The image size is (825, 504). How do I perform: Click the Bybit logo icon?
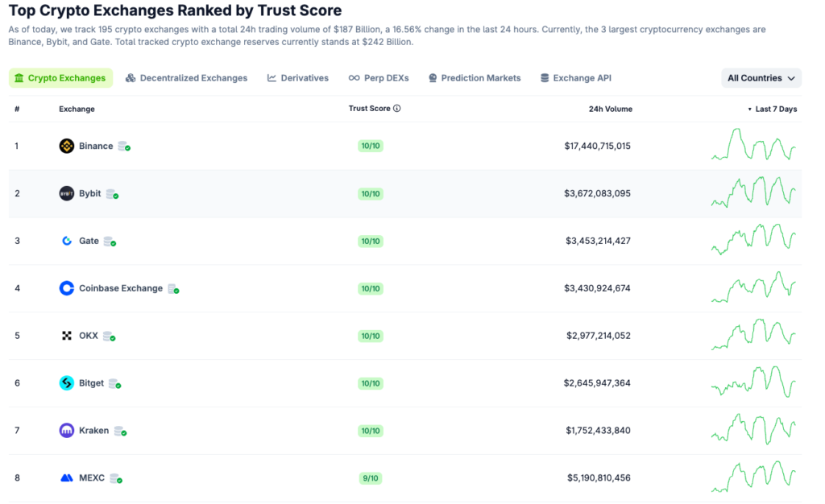[67, 193]
